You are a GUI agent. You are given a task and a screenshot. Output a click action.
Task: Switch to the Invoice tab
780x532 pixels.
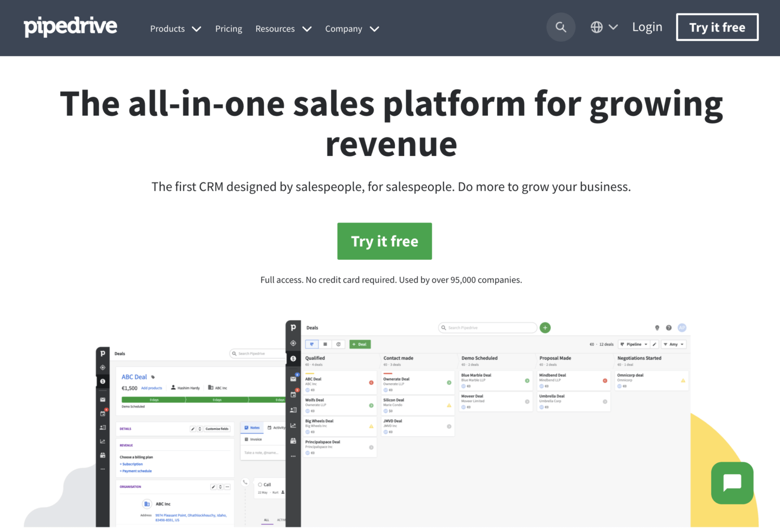click(253, 439)
